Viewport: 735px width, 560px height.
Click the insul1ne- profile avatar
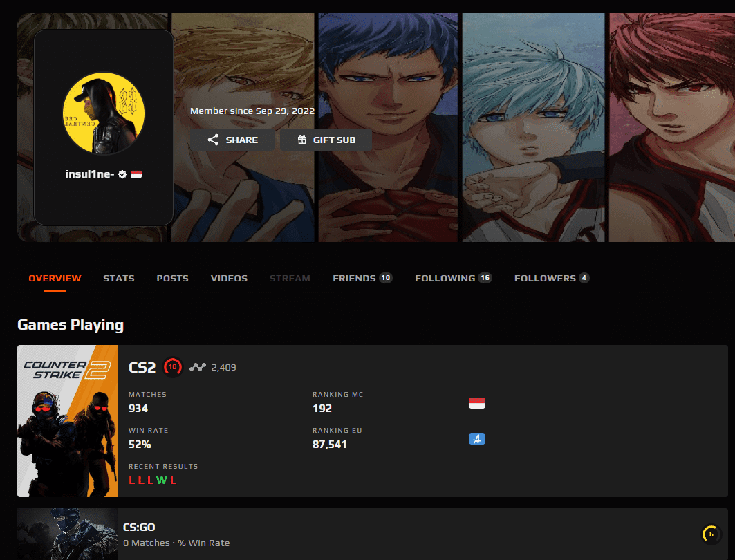103,113
